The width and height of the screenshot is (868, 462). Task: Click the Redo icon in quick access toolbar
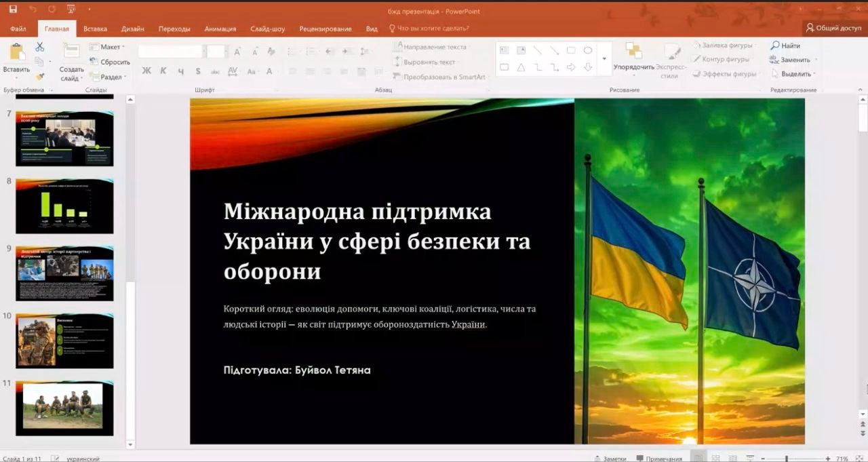[52, 9]
